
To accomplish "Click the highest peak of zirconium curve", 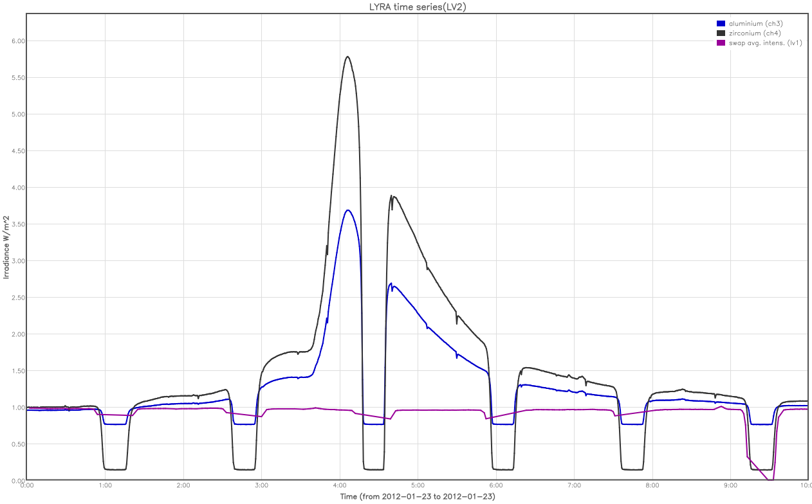I will tap(347, 57).
